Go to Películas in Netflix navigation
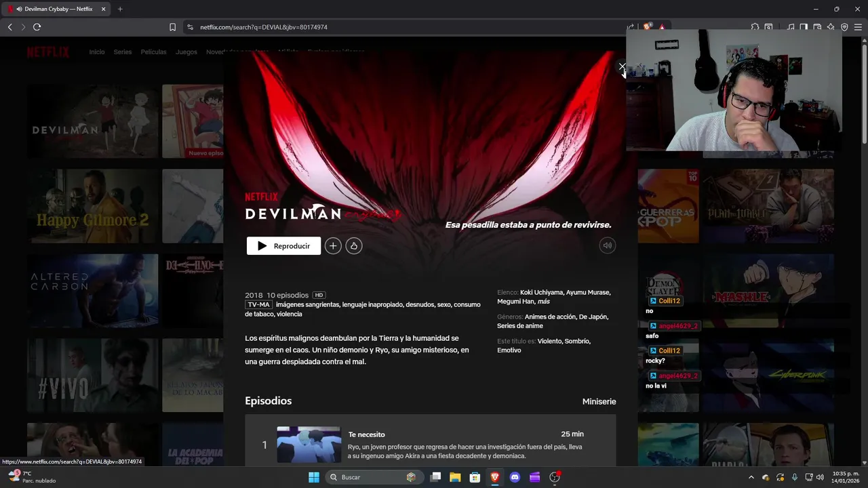 (153, 52)
